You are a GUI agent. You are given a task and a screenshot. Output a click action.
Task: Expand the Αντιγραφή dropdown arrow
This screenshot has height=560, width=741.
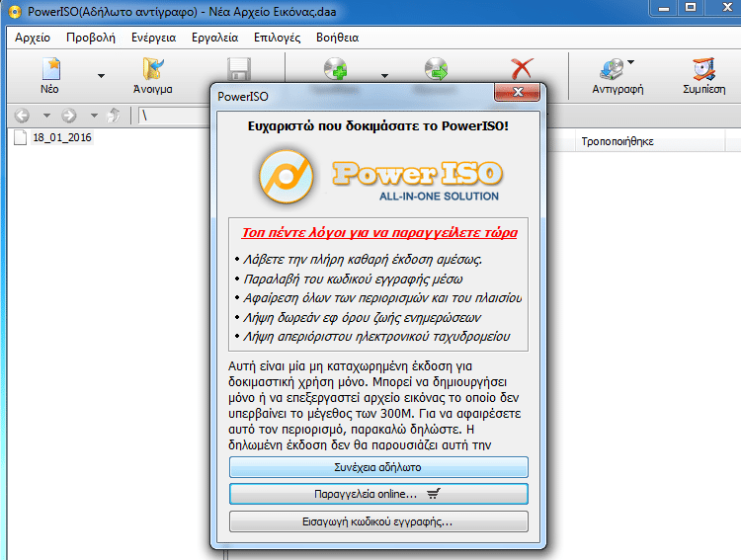[631, 62]
